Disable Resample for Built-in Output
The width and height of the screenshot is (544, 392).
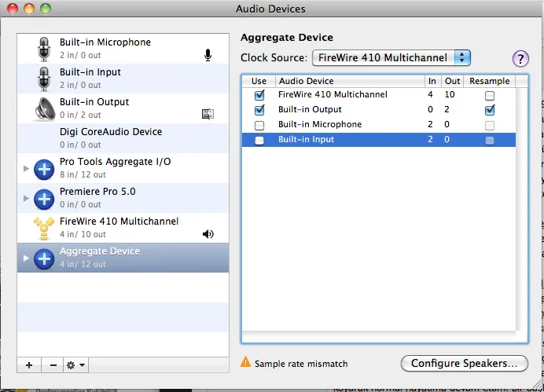click(x=490, y=110)
